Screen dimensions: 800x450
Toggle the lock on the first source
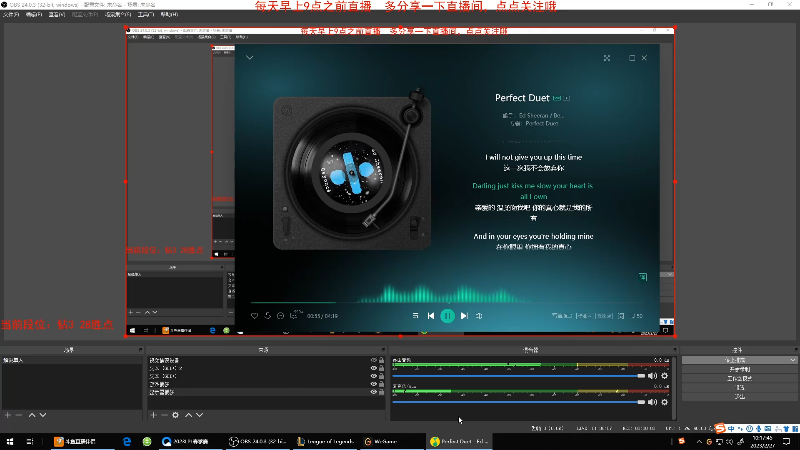pyautogui.click(x=381, y=360)
